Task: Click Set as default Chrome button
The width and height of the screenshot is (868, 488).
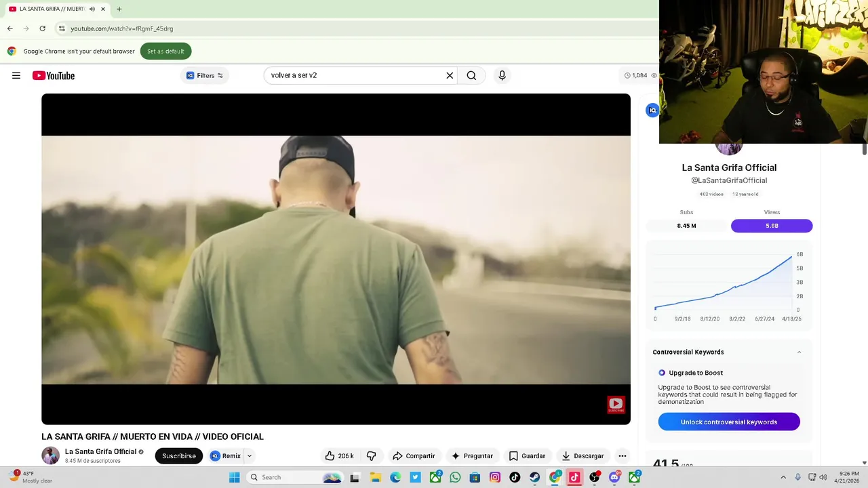Action: (x=165, y=51)
